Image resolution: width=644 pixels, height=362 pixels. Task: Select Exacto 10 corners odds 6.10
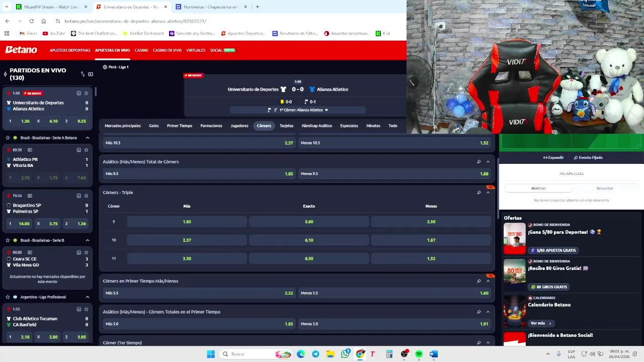[x=309, y=240]
